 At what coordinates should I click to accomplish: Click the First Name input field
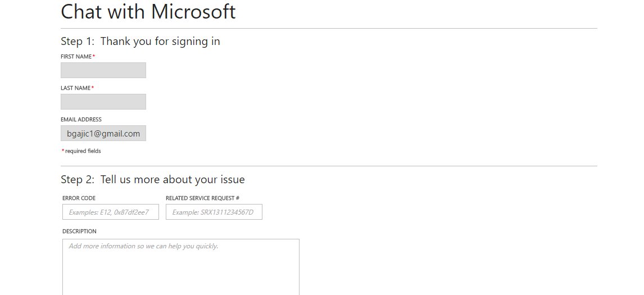click(x=103, y=70)
